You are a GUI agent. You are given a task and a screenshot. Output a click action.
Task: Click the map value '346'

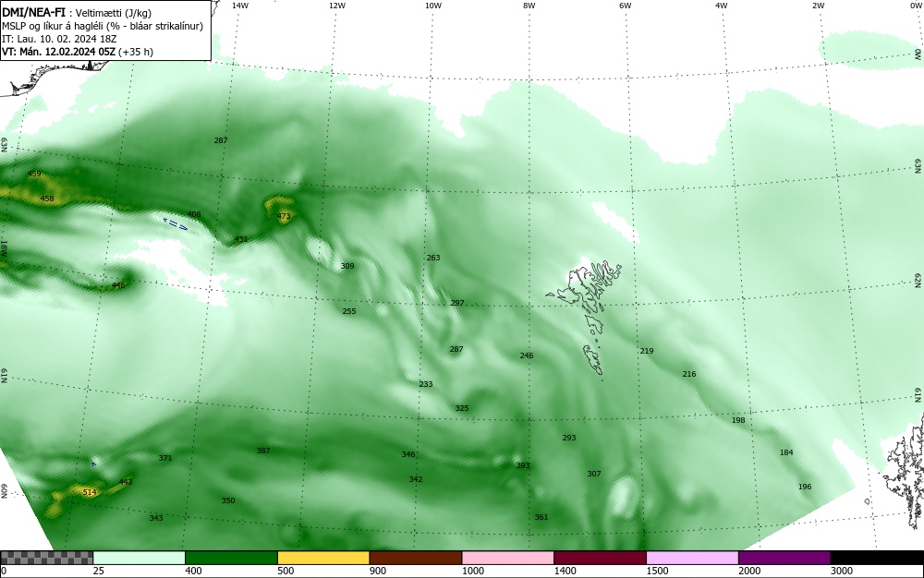408,454
